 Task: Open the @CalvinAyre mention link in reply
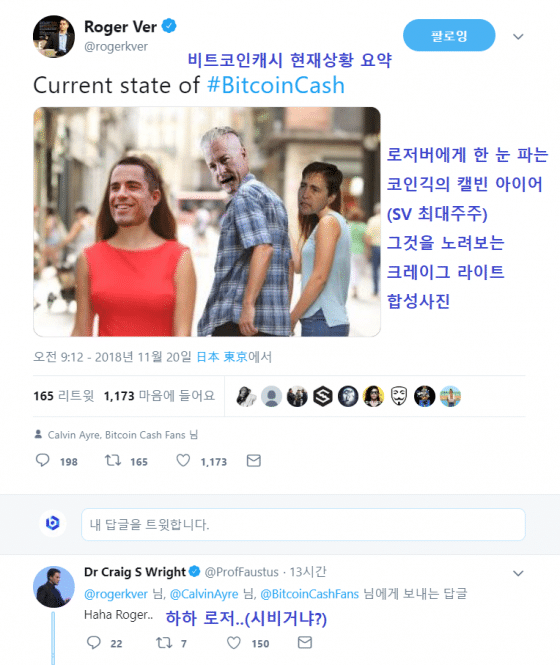point(204,594)
